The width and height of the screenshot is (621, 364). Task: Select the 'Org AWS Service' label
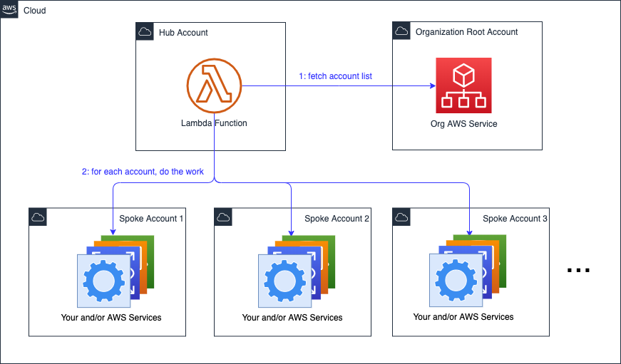463,124
